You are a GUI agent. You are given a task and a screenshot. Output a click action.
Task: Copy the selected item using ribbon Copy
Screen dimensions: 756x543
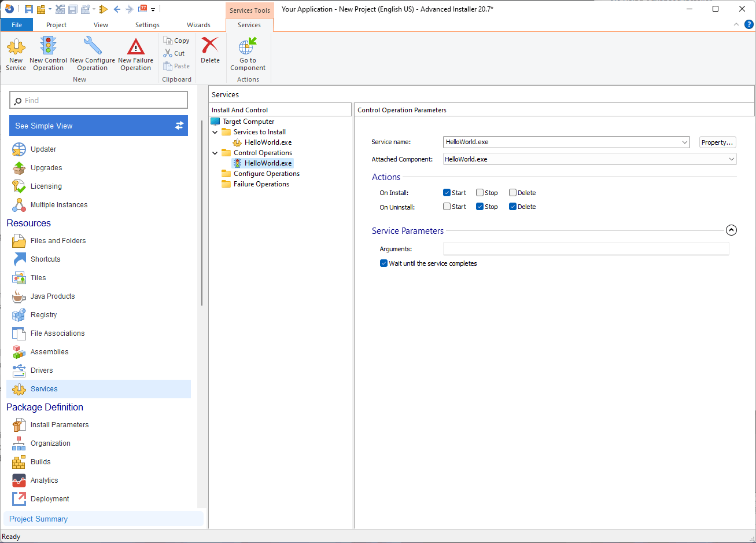tap(176, 41)
